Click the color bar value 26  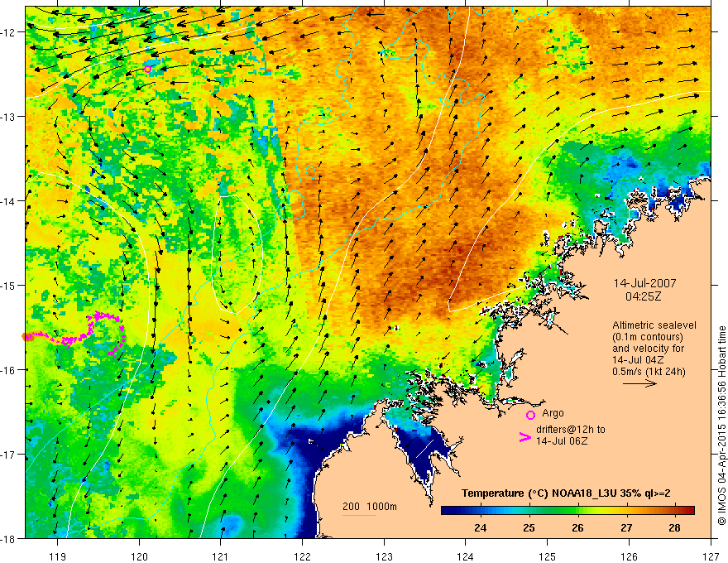(x=577, y=527)
